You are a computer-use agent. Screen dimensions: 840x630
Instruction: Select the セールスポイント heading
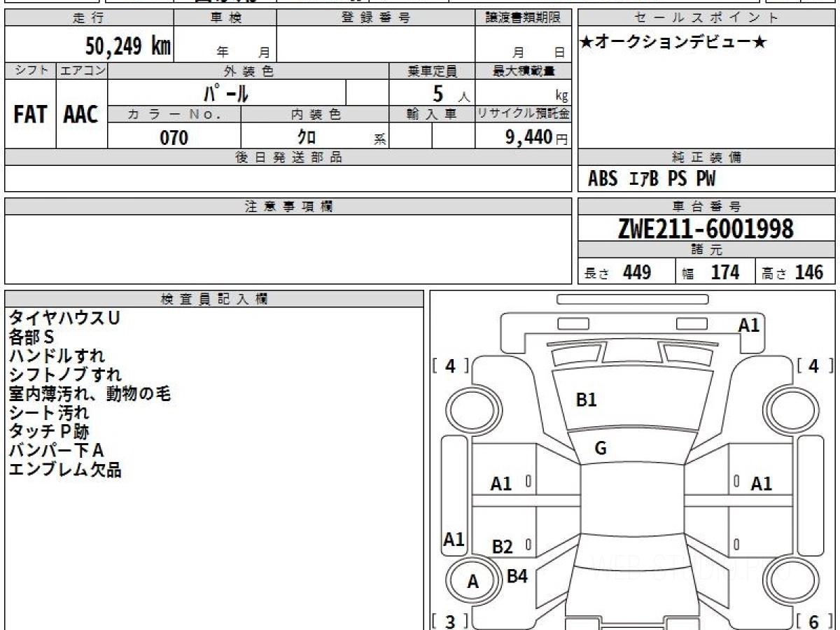pyautogui.click(x=706, y=18)
